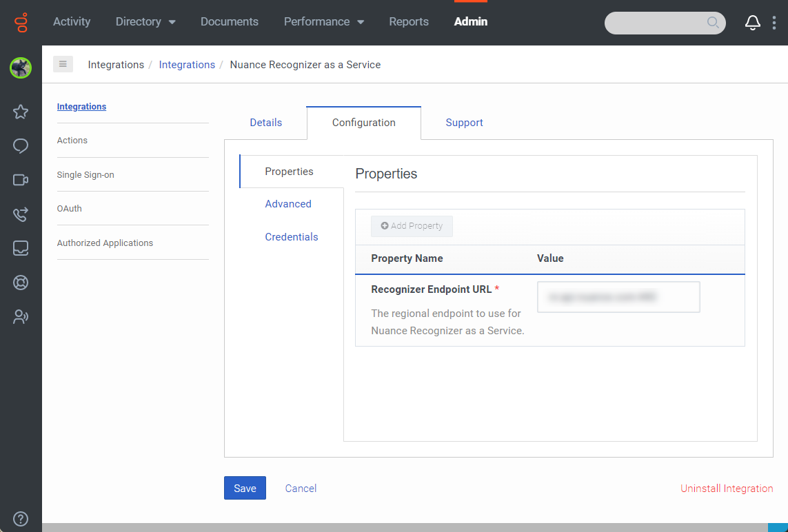Open Favorites star in sidebar
788x532 pixels.
click(x=21, y=112)
